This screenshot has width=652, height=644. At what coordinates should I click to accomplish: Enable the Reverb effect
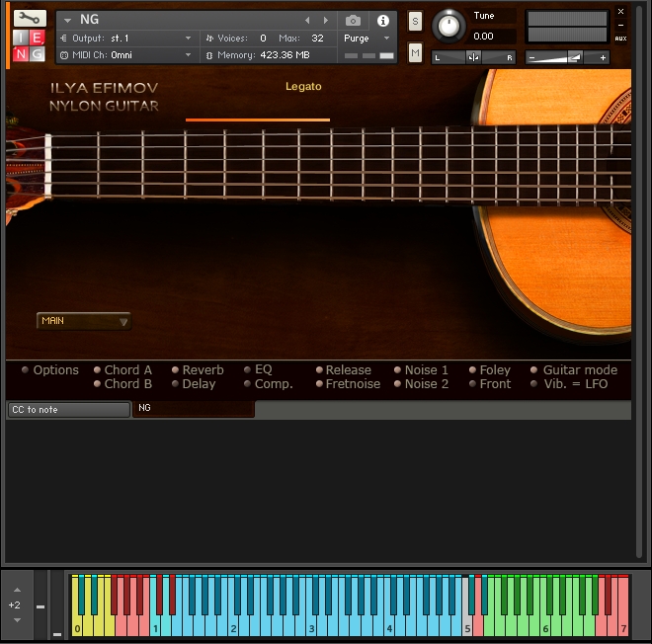(175, 369)
